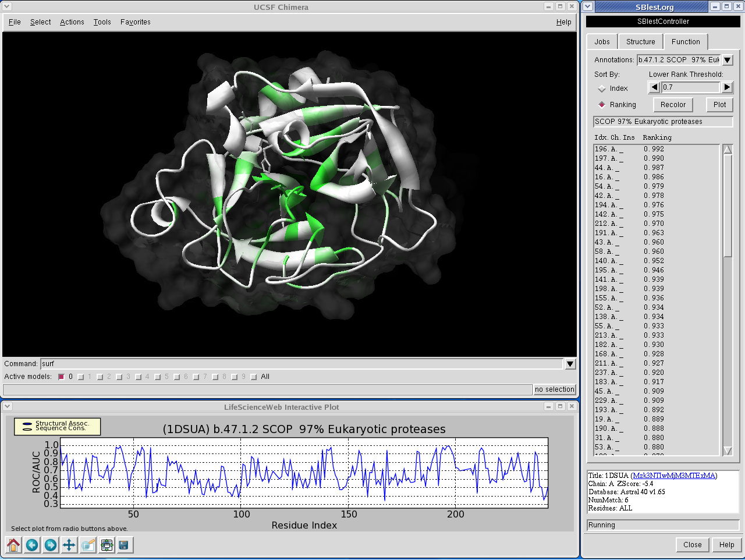
Task: Open configure subplots tool
Action: pyautogui.click(x=107, y=545)
